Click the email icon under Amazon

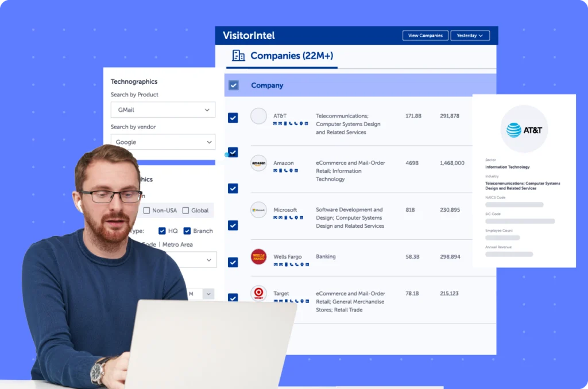275,170
